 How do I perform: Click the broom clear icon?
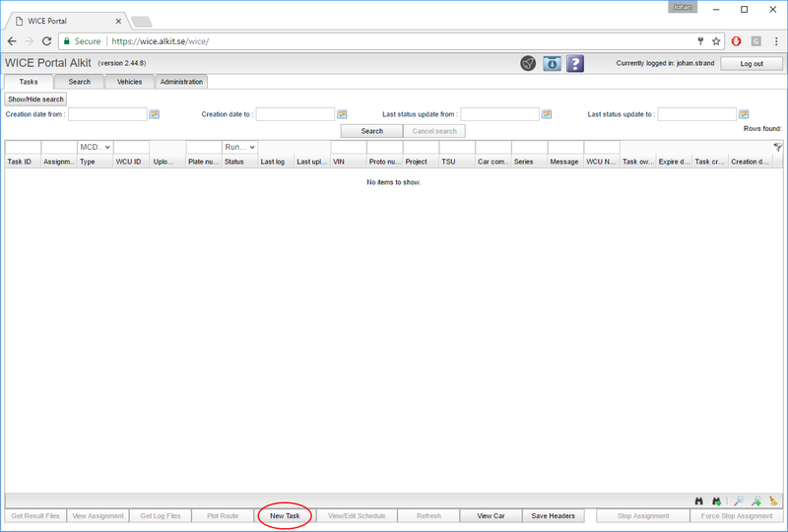pos(773,501)
